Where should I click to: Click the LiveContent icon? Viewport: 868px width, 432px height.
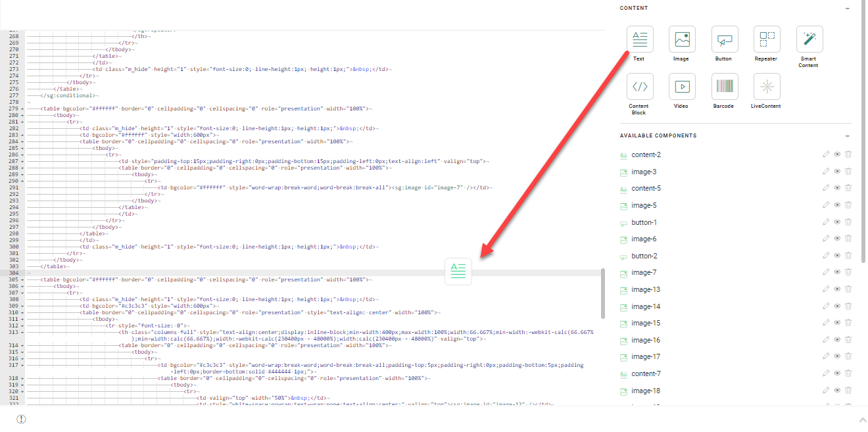coord(767,87)
